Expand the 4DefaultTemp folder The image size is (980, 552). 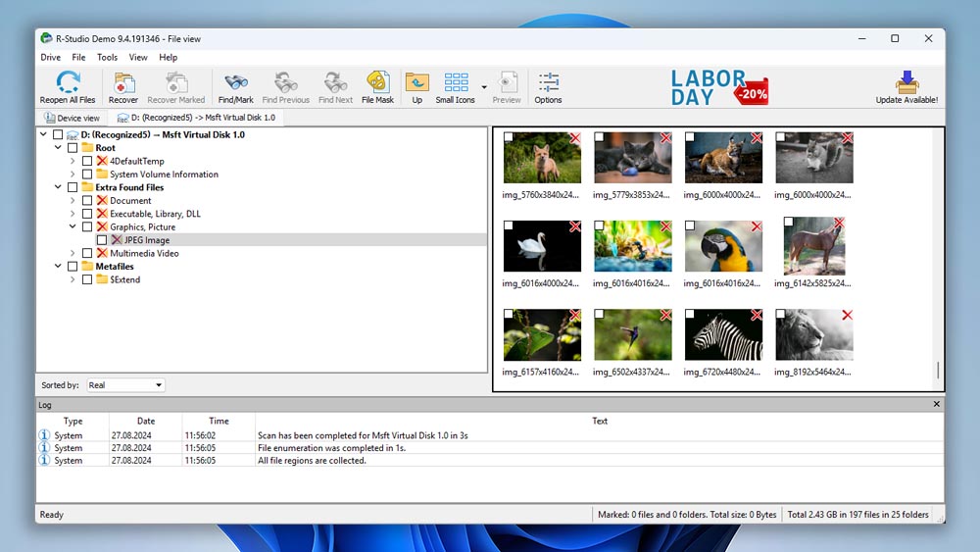[73, 161]
